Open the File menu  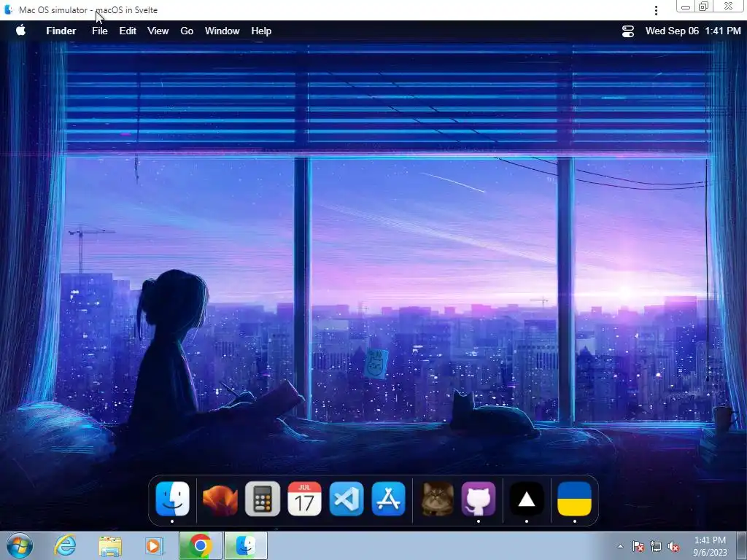click(99, 31)
